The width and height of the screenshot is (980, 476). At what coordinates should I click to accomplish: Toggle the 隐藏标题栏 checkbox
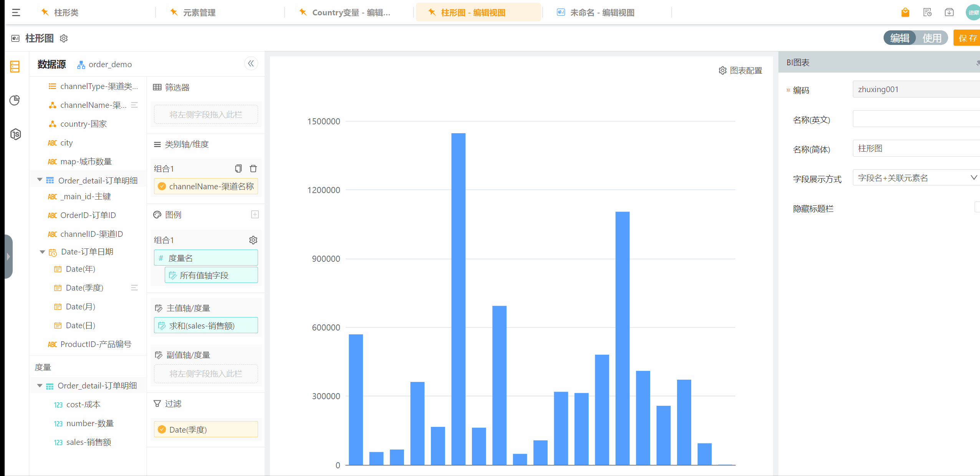978,207
